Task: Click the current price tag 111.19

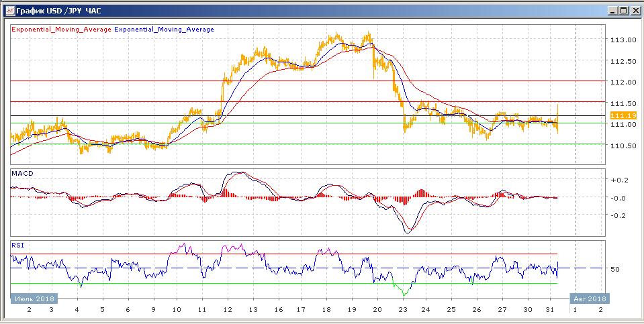Action: point(623,116)
